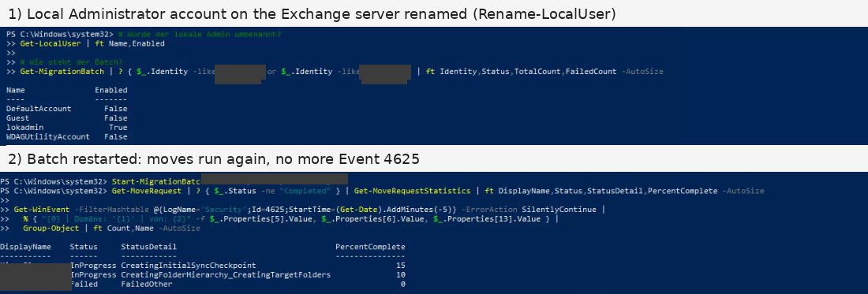The width and height of the screenshot is (868, 294).
Task: Click the "Enabled" column header
Action: [110, 90]
